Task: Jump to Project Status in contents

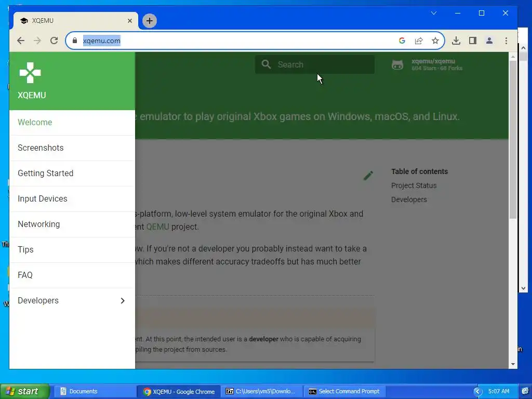Action: pos(414,185)
